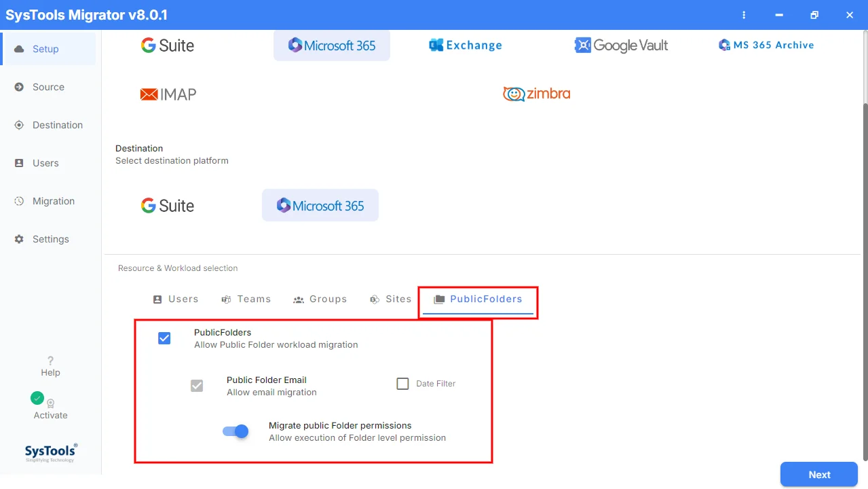Enable the Date Filter checkbox
The width and height of the screenshot is (868, 489).
pos(402,384)
